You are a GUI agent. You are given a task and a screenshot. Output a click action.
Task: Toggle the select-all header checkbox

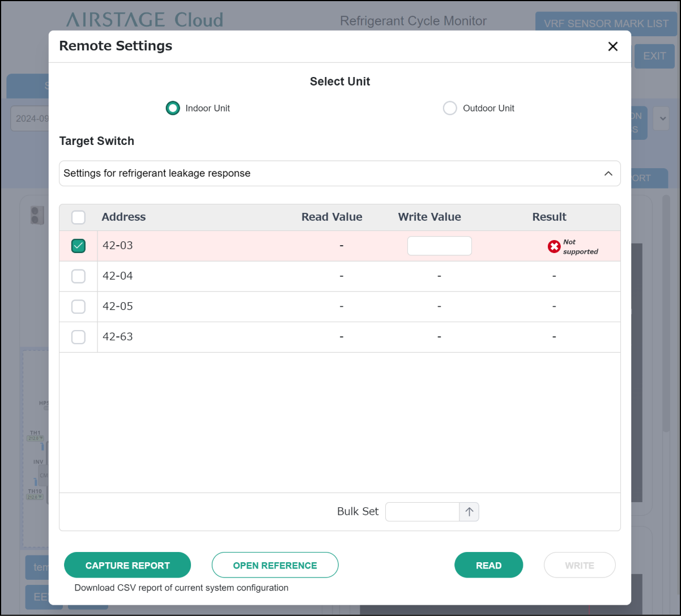[78, 217]
